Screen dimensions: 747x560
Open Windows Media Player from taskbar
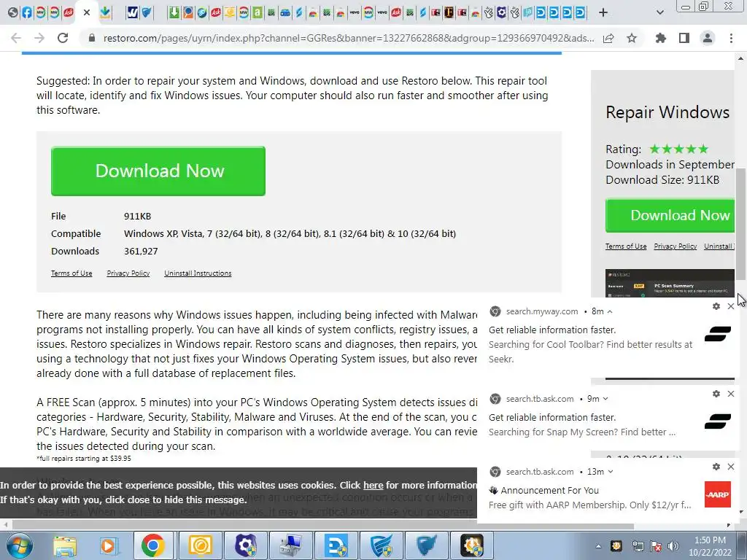click(108, 545)
